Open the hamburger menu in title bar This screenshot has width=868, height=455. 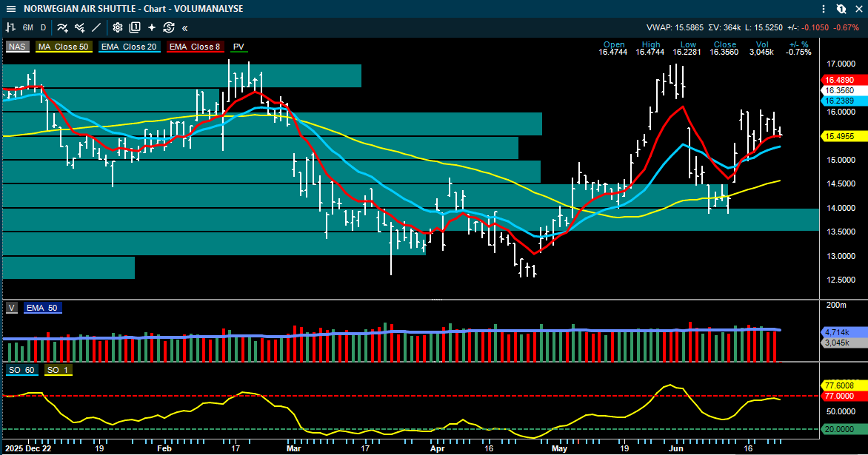(x=11, y=9)
